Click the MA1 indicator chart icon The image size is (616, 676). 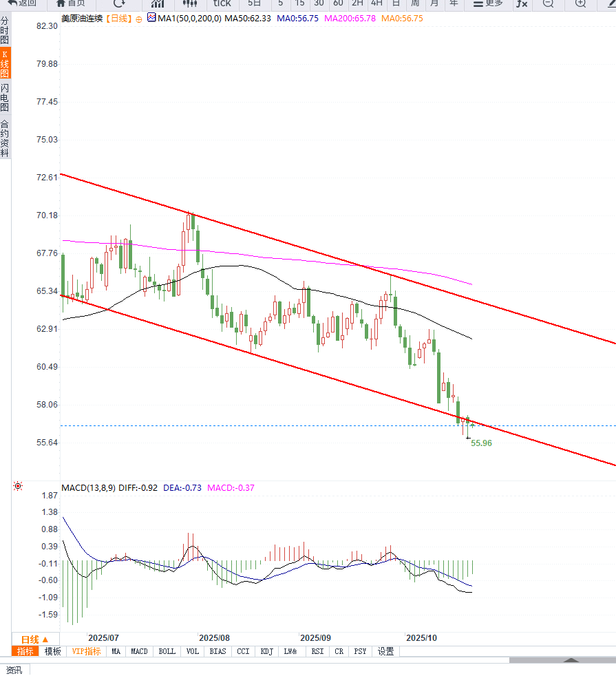click(151, 17)
